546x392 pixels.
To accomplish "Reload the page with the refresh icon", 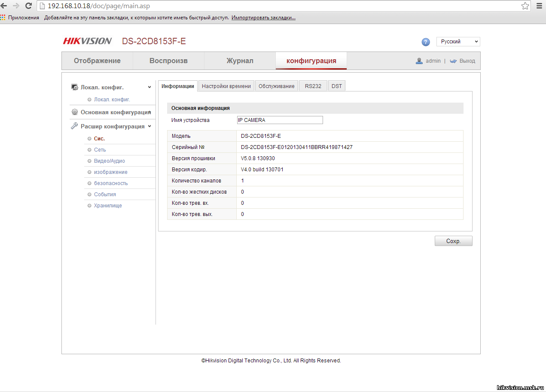I will [29, 6].
